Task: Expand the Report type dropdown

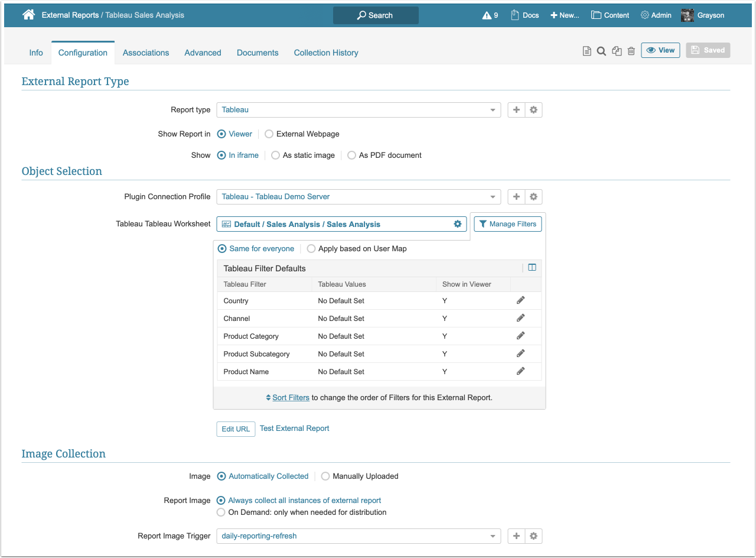Action: 493,110
